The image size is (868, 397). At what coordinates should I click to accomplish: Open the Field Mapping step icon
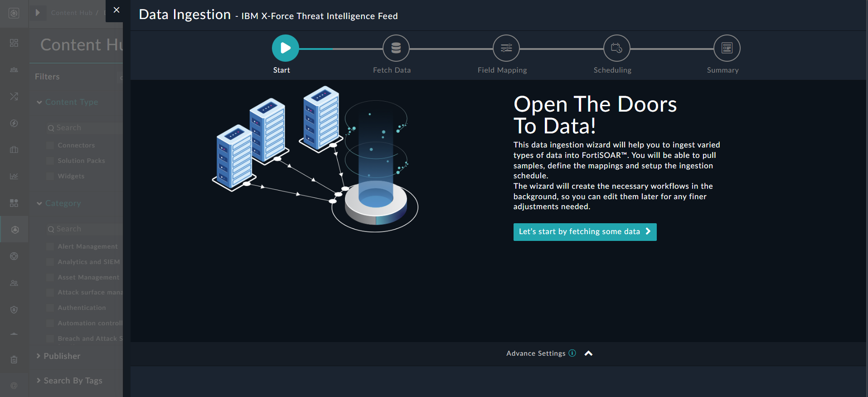coord(506,48)
